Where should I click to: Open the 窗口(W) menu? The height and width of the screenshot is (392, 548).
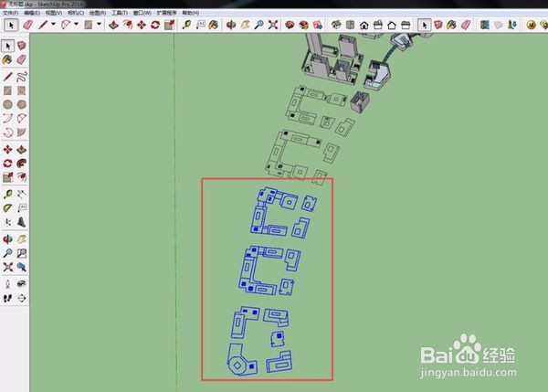tap(142, 13)
